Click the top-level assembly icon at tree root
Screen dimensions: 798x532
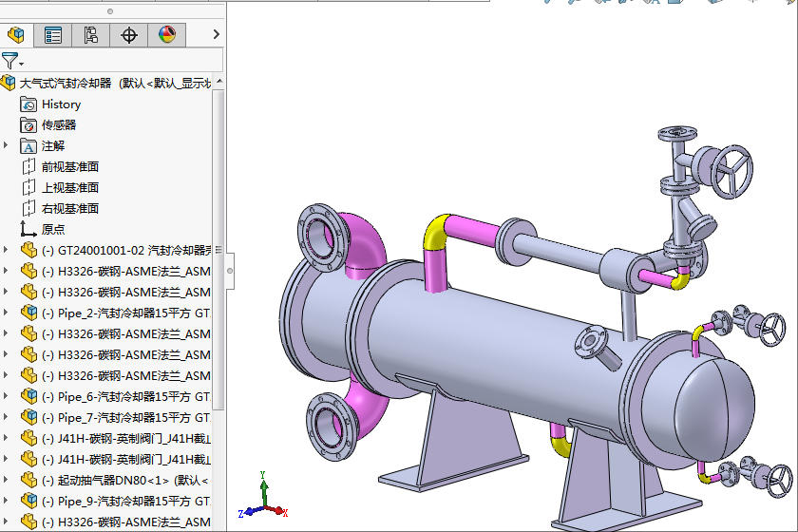8,83
